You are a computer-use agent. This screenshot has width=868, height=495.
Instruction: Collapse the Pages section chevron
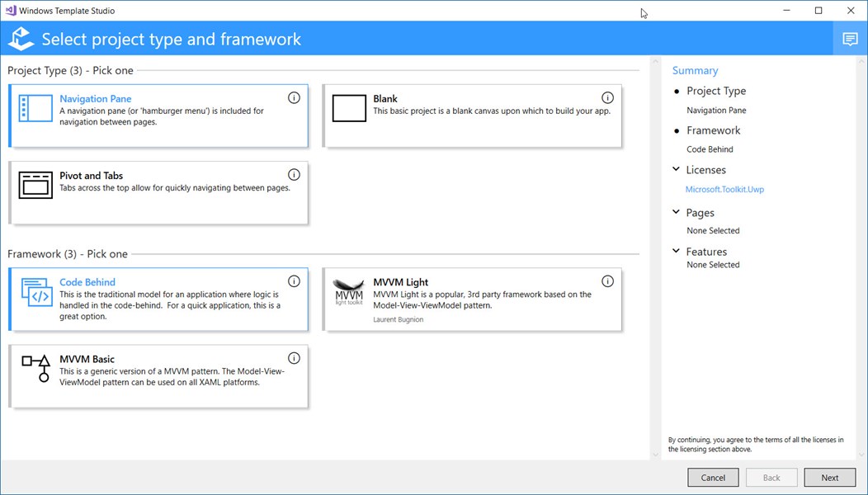pyautogui.click(x=676, y=212)
